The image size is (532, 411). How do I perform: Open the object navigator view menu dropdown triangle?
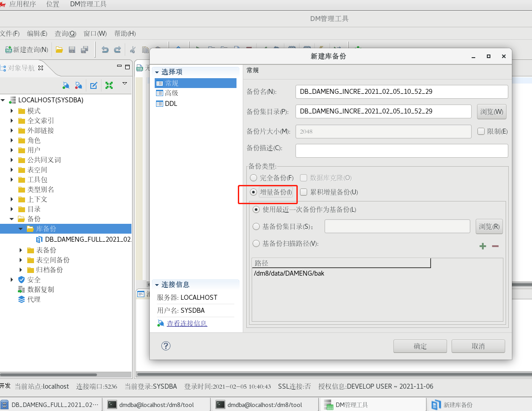click(x=125, y=84)
